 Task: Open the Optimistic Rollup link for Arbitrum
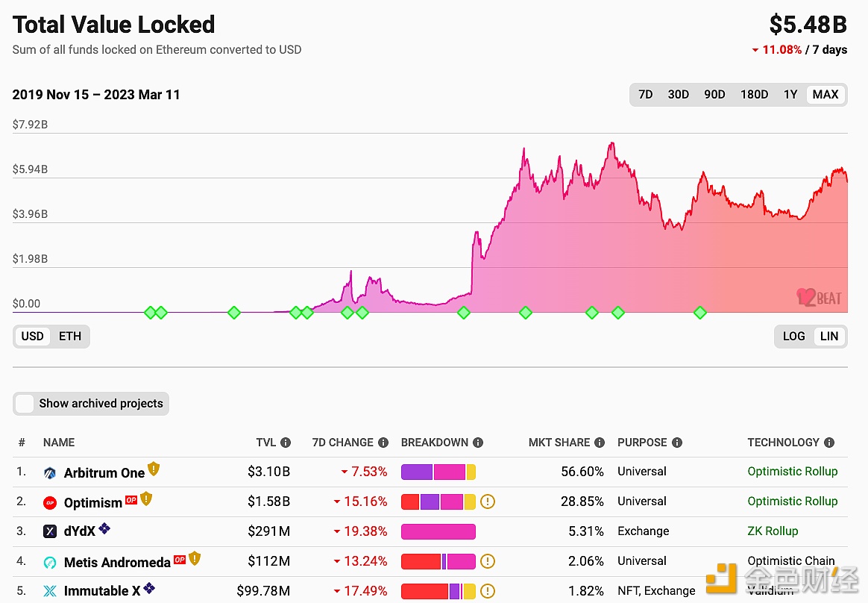(793, 472)
